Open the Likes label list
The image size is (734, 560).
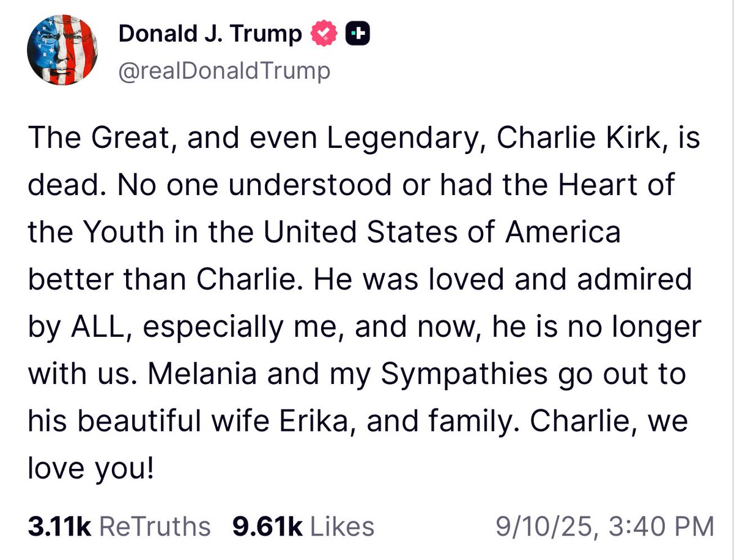[342, 526]
